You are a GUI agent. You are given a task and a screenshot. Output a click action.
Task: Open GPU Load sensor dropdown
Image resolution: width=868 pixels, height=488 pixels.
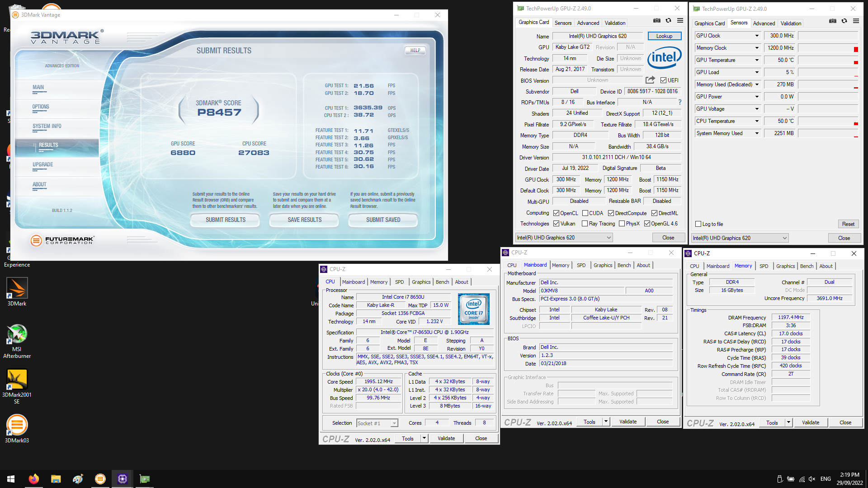pyautogui.click(x=756, y=72)
